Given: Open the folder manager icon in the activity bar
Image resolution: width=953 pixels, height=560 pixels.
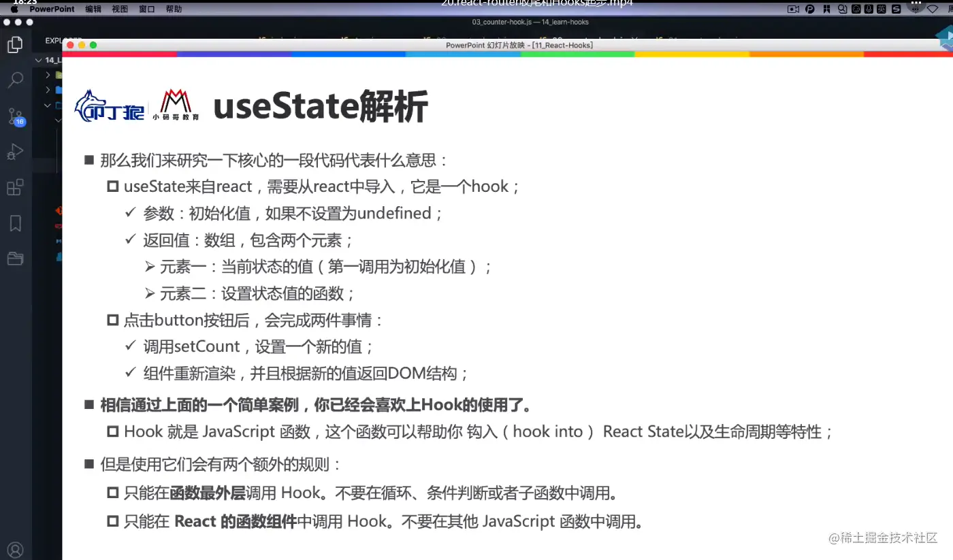Looking at the screenshot, I should (14, 259).
